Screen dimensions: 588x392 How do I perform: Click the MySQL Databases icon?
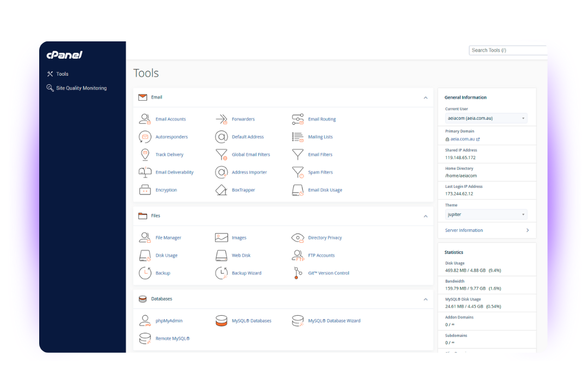(x=221, y=321)
